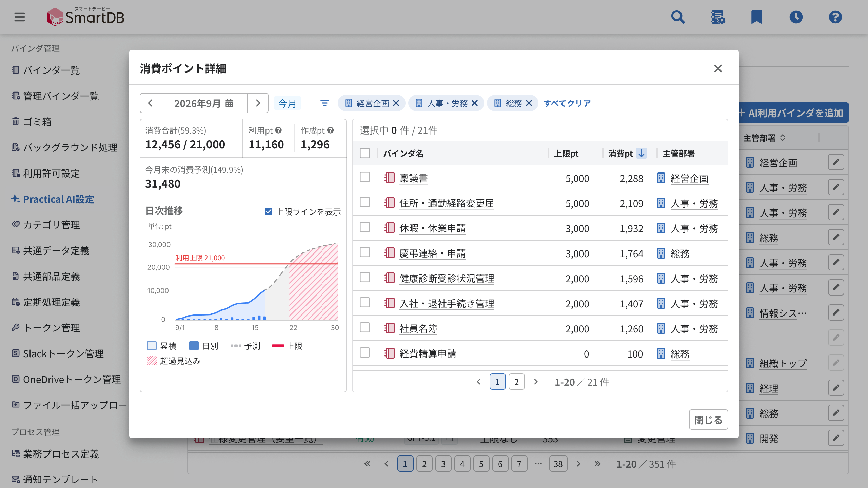868x488 pixels.
Task: Go to page 38 in background pagination
Action: [x=558, y=464]
